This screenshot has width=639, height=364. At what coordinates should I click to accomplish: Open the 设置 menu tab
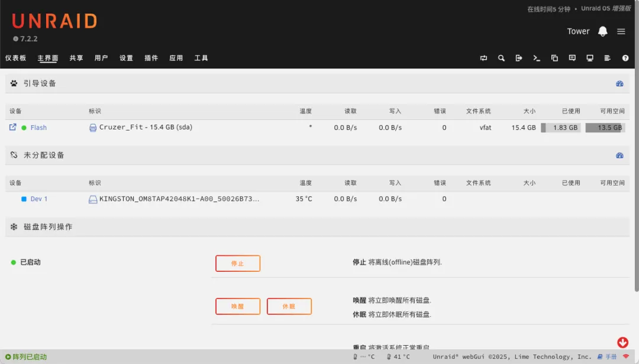tap(126, 58)
